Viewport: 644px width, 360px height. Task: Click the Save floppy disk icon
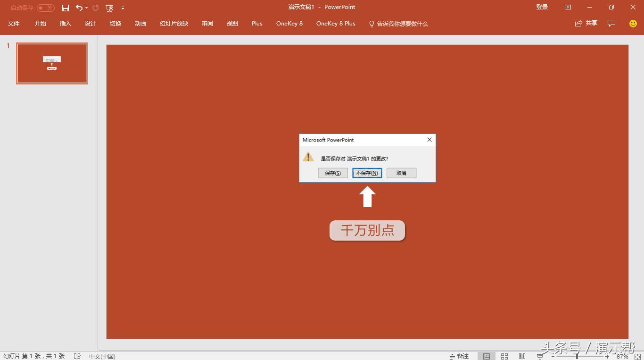(x=66, y=8)
